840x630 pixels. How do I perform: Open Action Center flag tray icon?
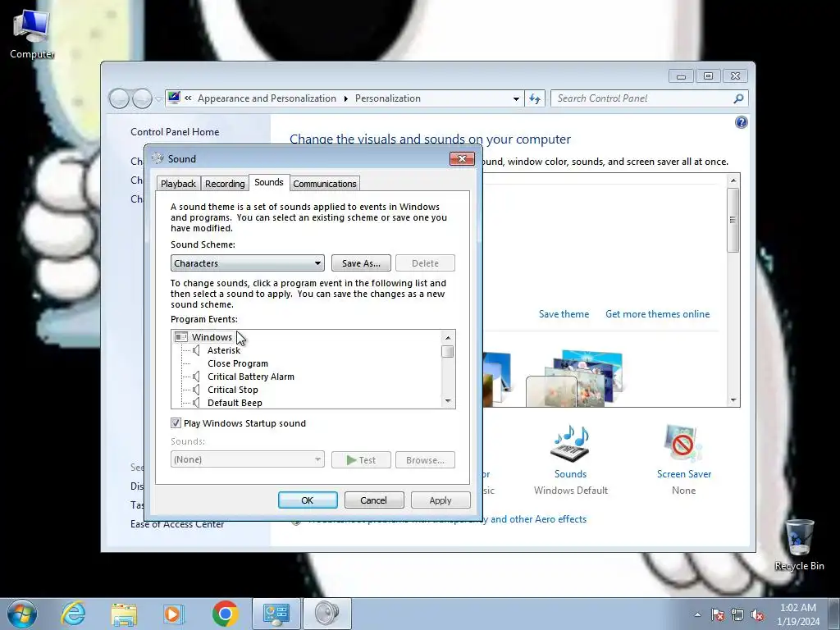point(718,615)
